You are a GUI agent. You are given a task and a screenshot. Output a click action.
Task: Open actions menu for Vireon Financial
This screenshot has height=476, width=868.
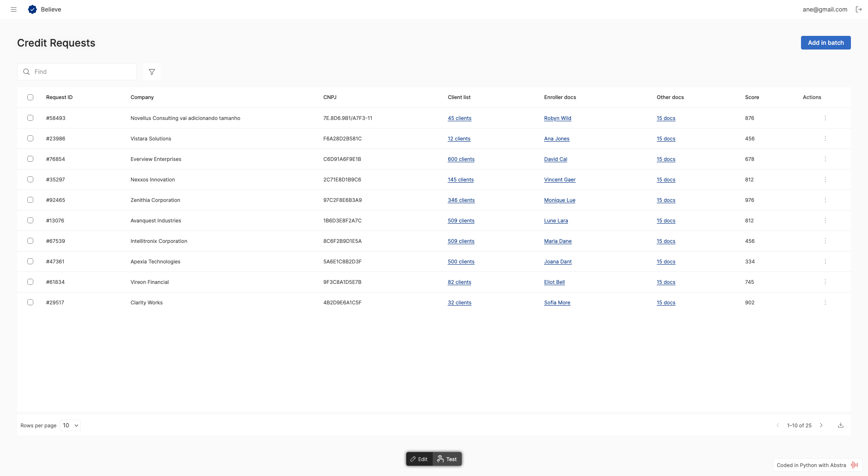(825, 282)
